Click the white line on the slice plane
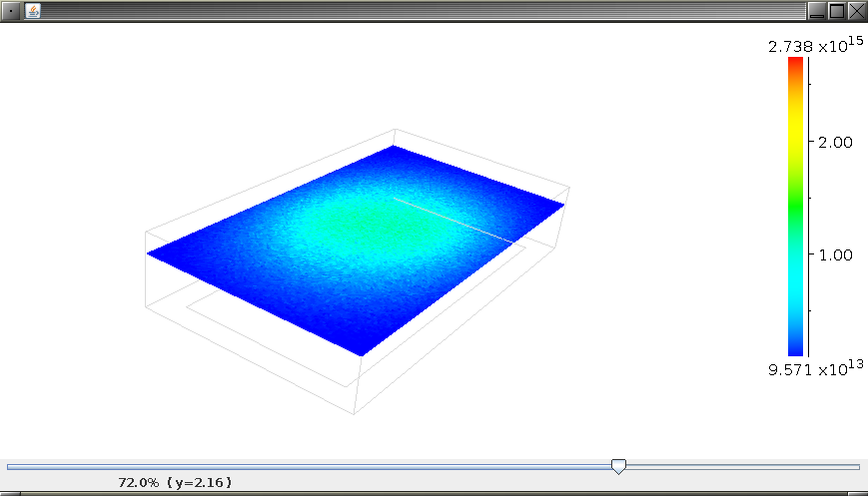 pyautogui.click(x=454, y=220)
